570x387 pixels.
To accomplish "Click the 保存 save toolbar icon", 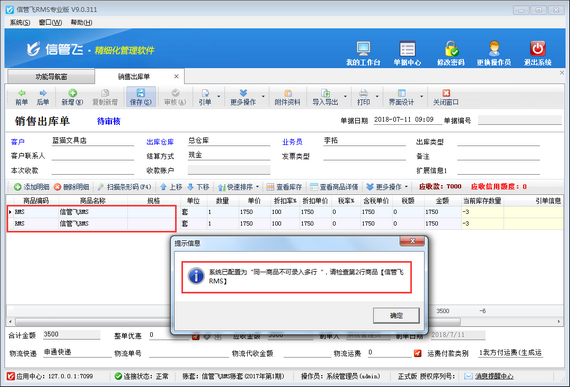I will pyautogui.click(x=141, y=93).
